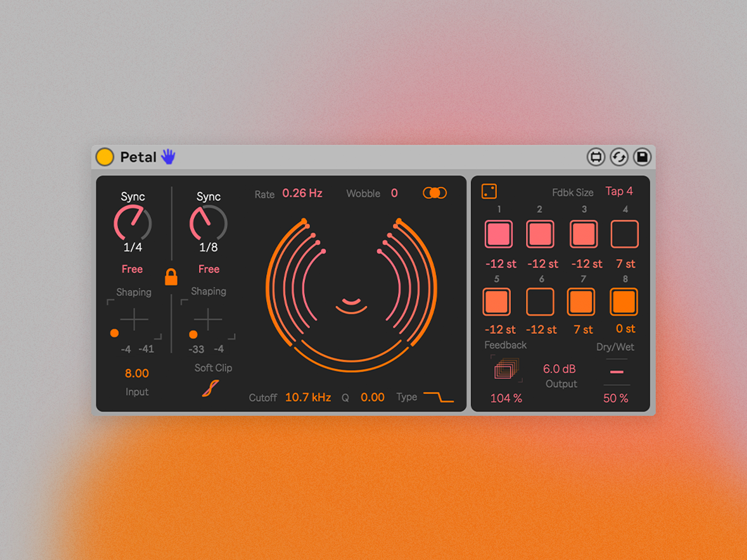Click the Soft Clip curve icon
The height and width of the screenshot is (560, 747).
[211, 388]
